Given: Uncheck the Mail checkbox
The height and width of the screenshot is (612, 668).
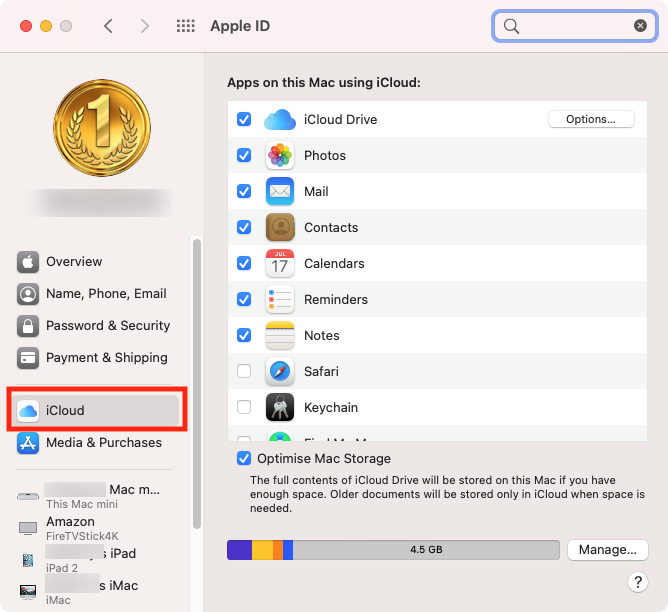Looking at the screenshot, I should click(x=244, y=191).
